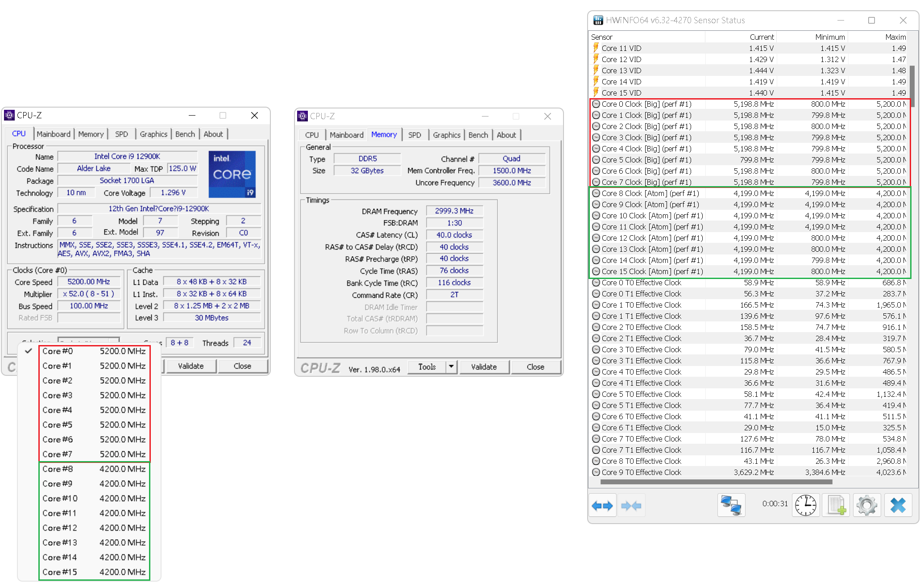Click clock icon of Core 12 Clock row
The image size is (924, 587).
click(596, 238)
